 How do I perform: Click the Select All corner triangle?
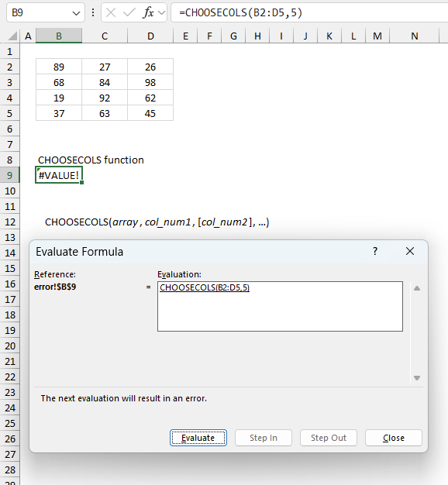12,36
